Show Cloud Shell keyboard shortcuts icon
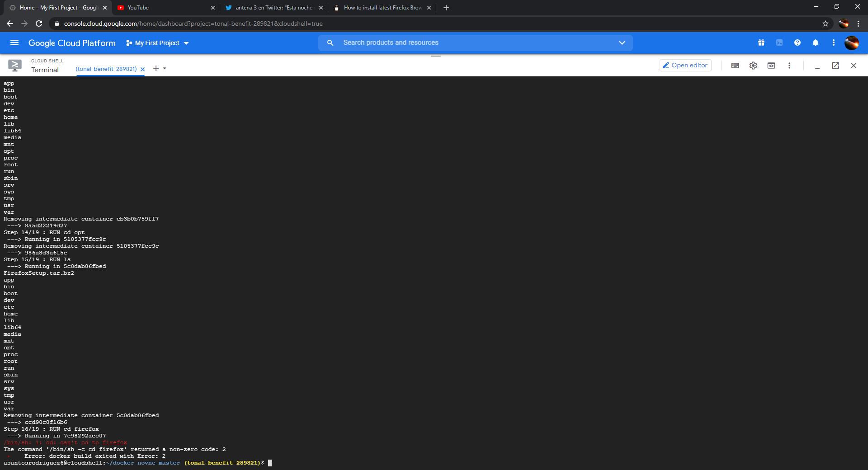The image size is (868, 470). coord(735,66)
